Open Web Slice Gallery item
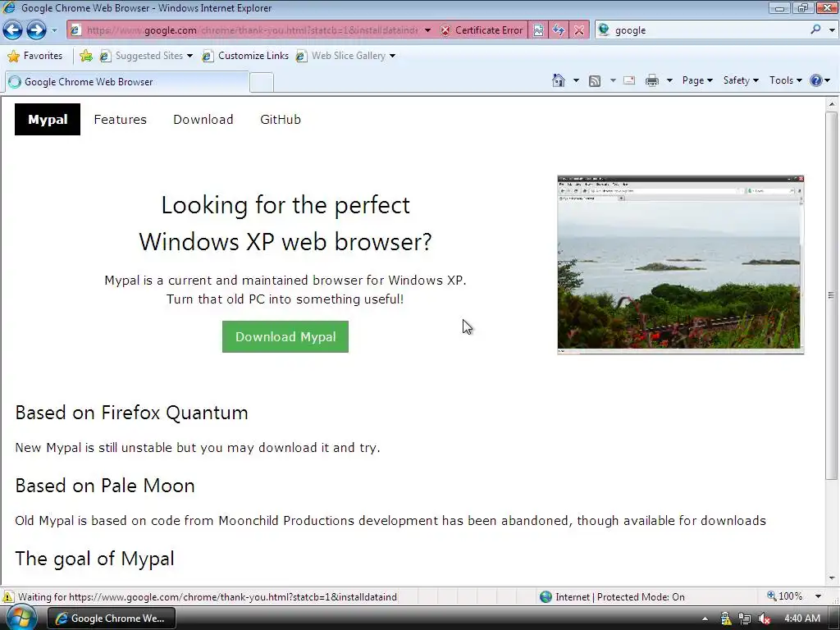Screen dimensions: 840x630 click(346, 56)
